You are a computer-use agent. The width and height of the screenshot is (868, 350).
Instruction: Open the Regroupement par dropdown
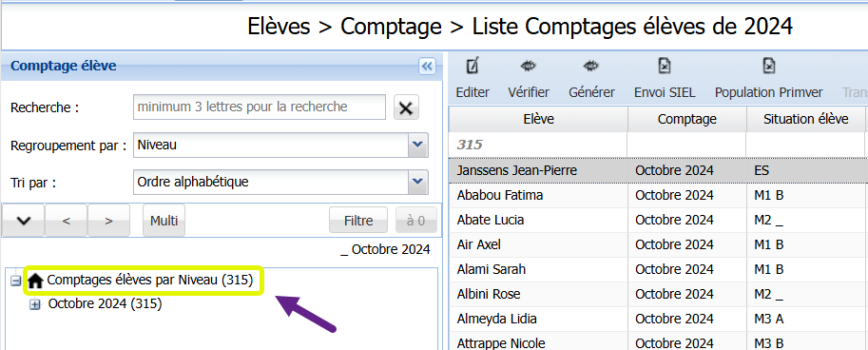[418, 146]
